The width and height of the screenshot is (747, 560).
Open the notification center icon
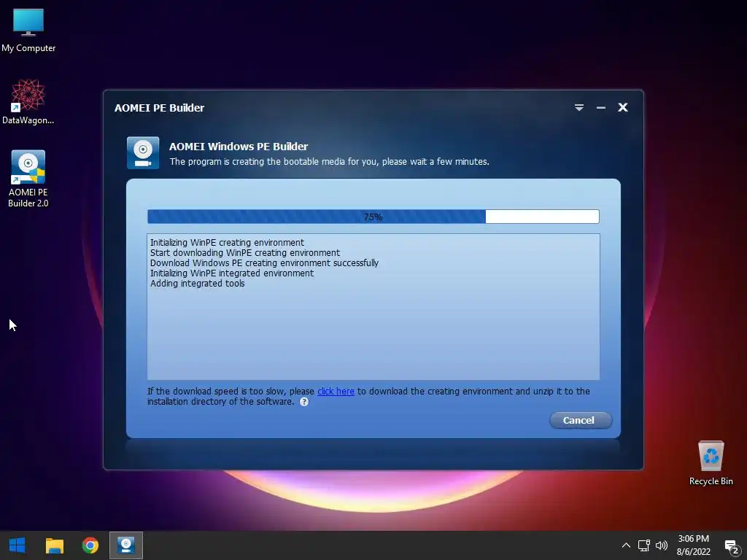pos(732,546)
